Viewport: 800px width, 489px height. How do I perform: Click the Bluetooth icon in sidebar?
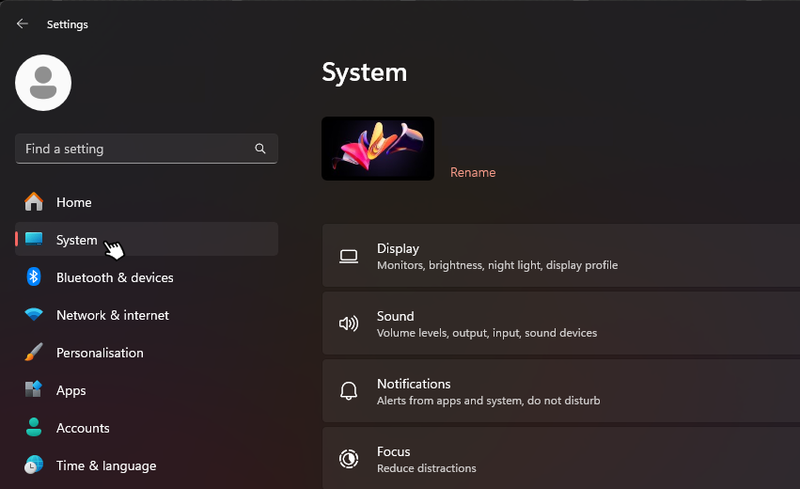coord(34,277)
